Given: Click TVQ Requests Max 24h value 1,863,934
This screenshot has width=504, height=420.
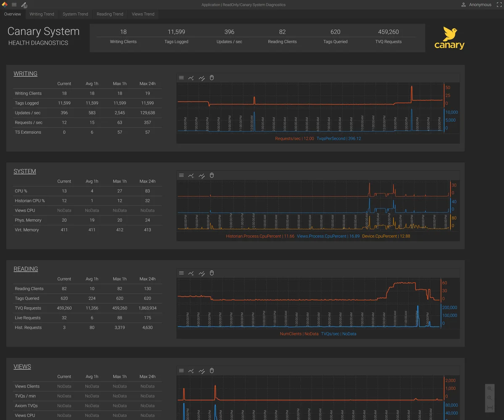Looking at the screenshot, I should point(147,308).
